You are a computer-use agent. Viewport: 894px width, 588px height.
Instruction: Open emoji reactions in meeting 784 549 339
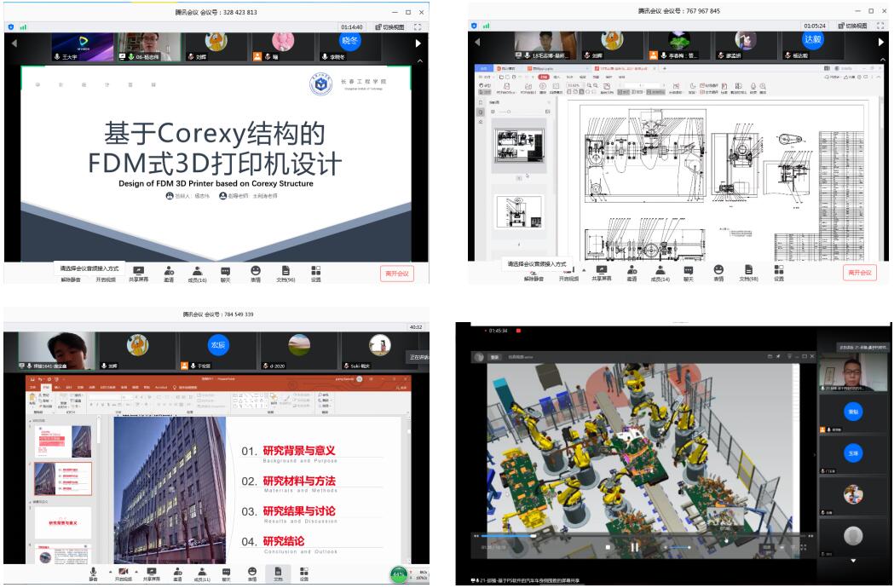252,574
